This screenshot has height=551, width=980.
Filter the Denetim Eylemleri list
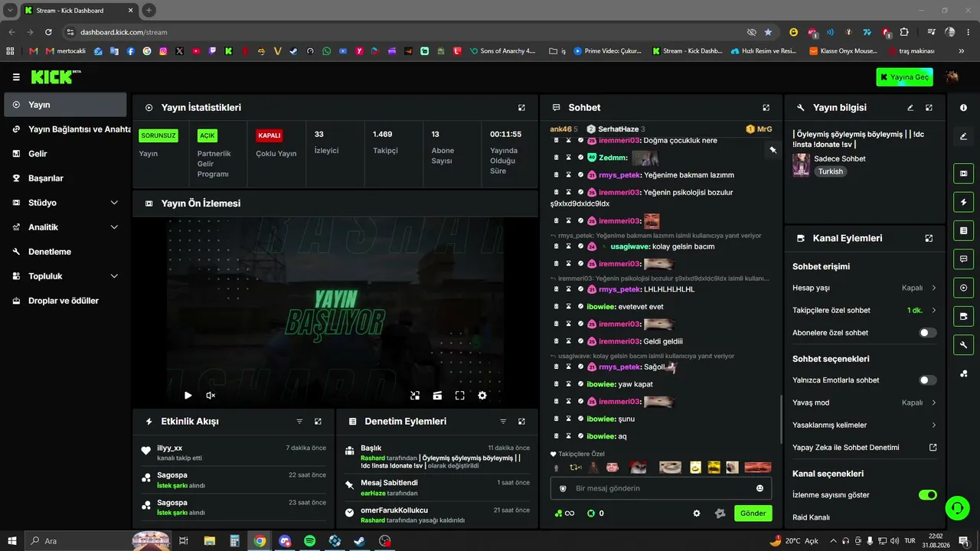503,422
